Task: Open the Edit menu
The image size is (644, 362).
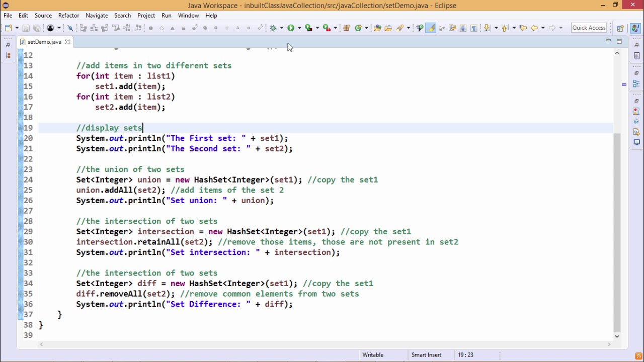Action: tap(23, 16)
